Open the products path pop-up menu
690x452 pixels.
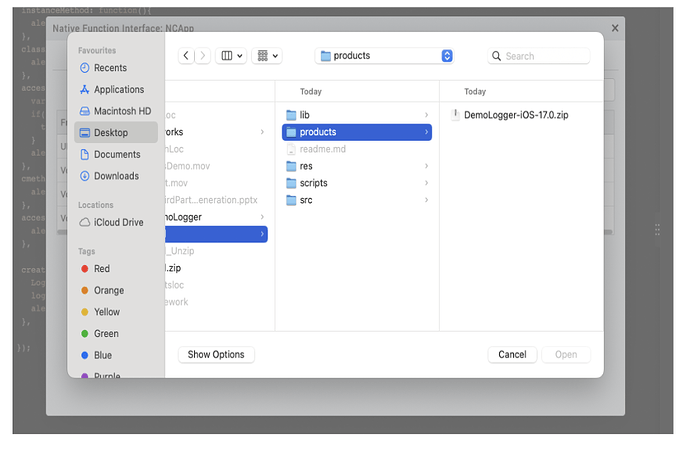[384, 56]
